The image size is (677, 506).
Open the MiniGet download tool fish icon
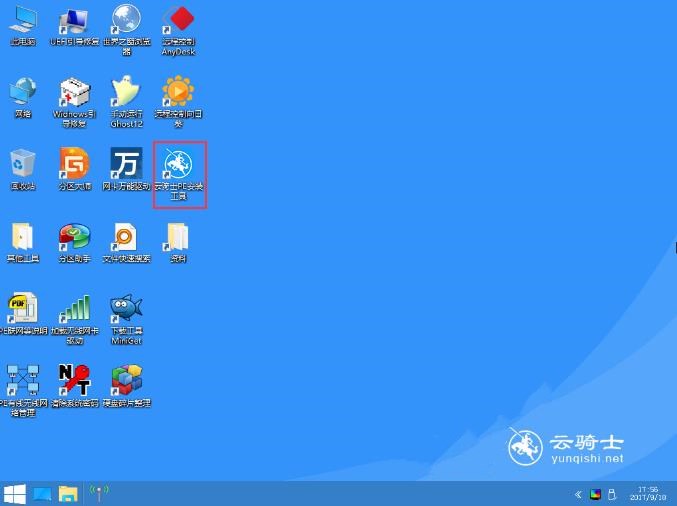[x=127, y=319]
